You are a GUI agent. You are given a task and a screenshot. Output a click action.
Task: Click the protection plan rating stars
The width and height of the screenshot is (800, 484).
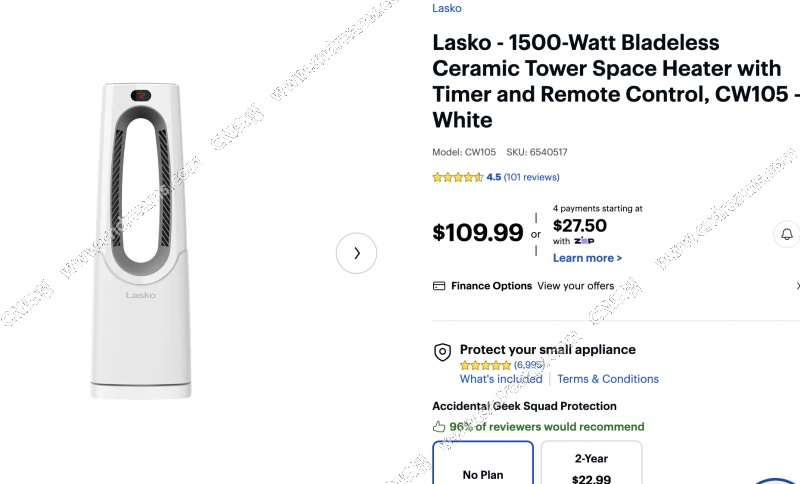485,365
